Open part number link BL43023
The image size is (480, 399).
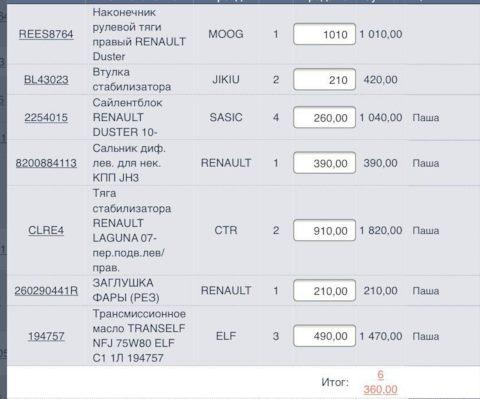46,80
